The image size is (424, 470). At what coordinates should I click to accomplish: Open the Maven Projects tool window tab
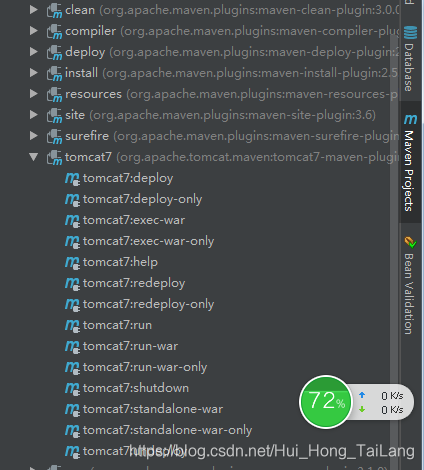tap(410, 162)
